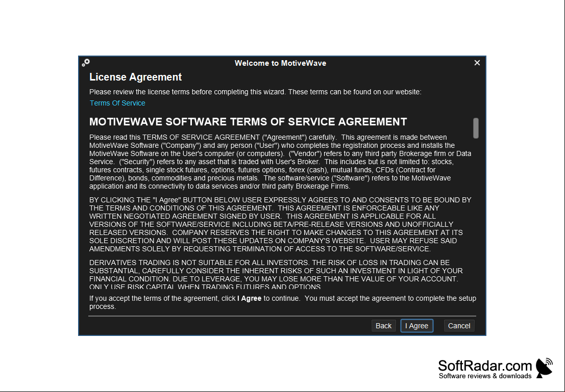Click the paragraph starting 'Please read this TERMS OF SERVICE AGREEMENT'
Viewport: 565px width, 392px height.
coord(280,162)
